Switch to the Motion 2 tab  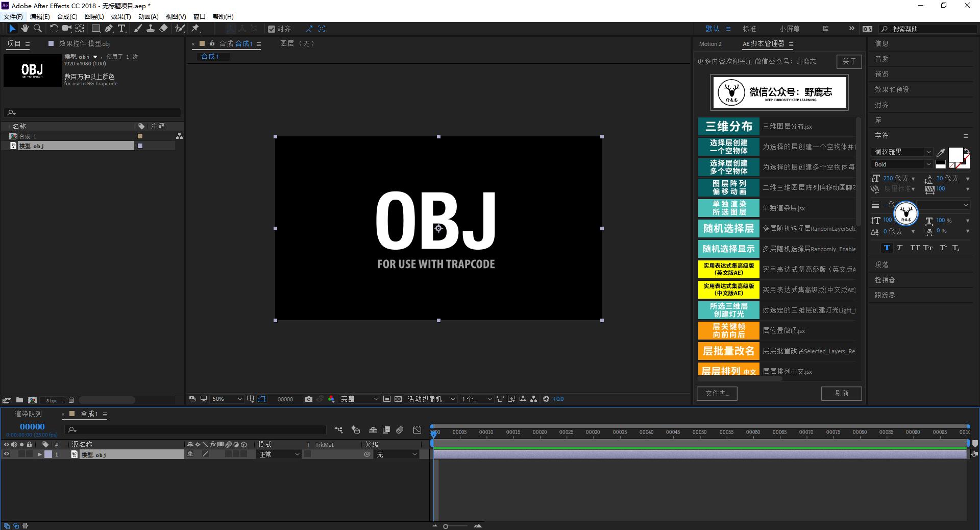(x=710, y=44)
